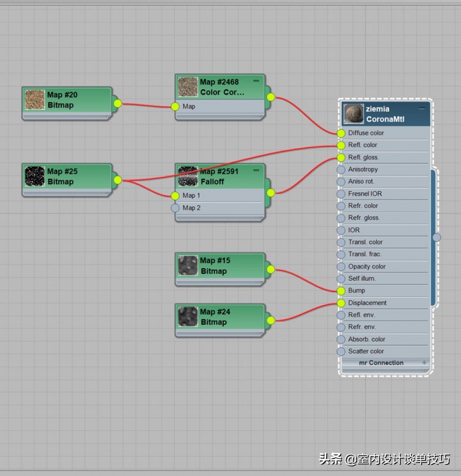Image resolution: width=461 pixels, height=476 pixels.
Task: Click the Map #2591 Falloff node title
Action: click(x=219, y=177)
